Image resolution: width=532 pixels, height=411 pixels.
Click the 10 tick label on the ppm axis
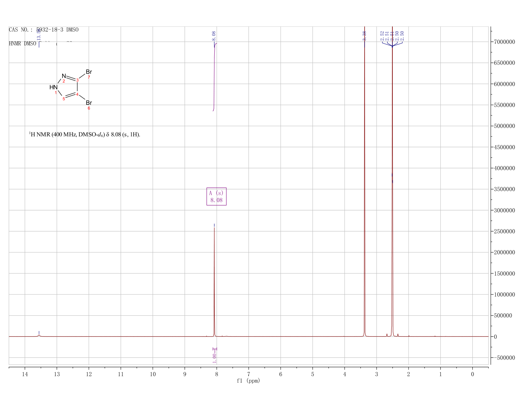click(x=153, y=374)
